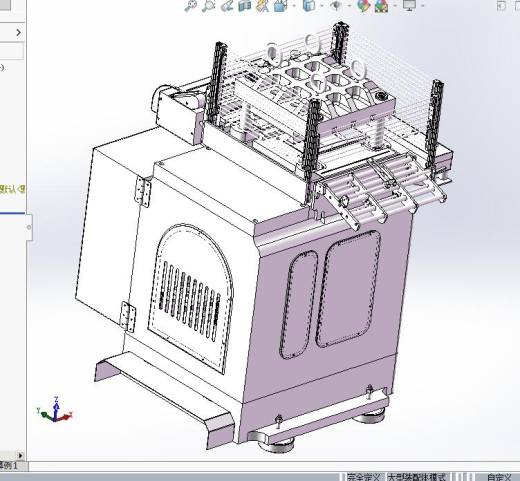Open the View Orientation cube icon
This screenshot has width=520, height=481.
tap(280, 6)
